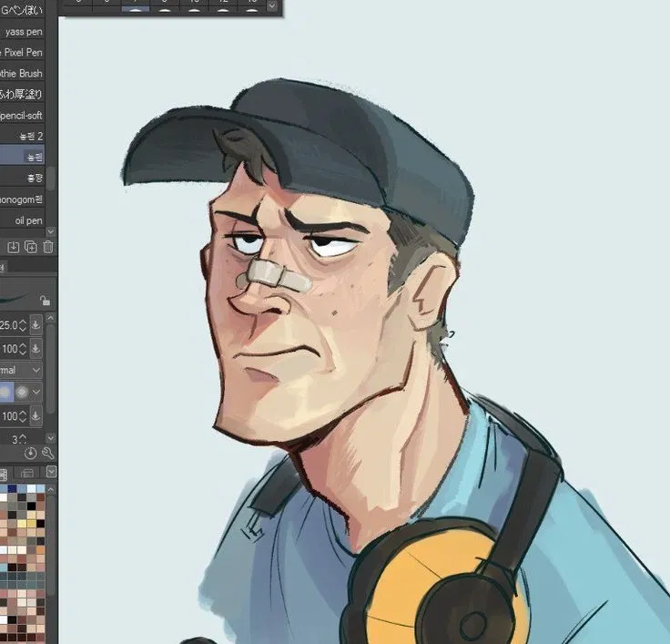The width and height of the screenshot is (670, 644).
Task: Click the sub tool list down arrow
Action: 51,231
